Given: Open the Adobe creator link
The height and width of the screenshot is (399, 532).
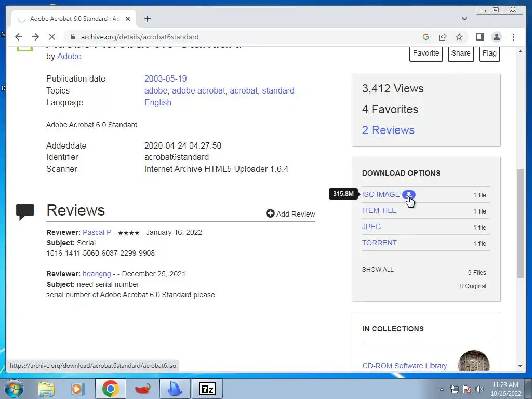Looking at the screenshot, I should tap(69, 56).
